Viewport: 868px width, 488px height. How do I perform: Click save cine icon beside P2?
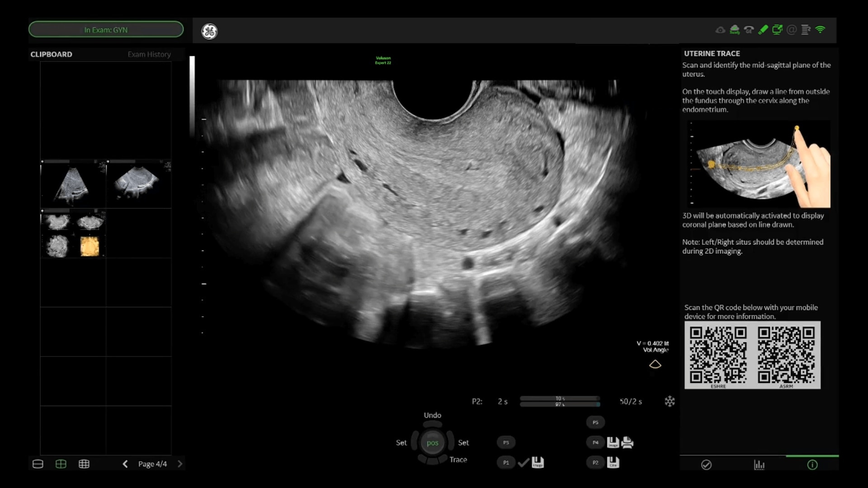tap(613, 462)
